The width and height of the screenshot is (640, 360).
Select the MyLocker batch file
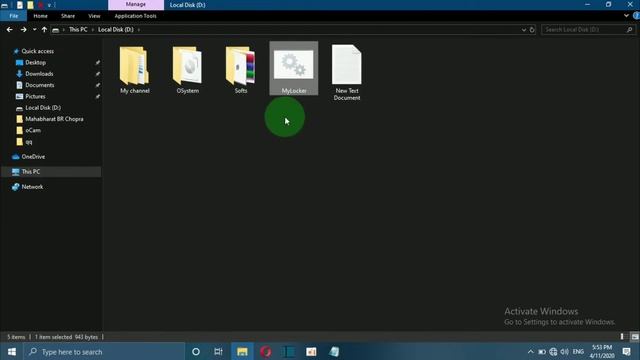[294, 69]
